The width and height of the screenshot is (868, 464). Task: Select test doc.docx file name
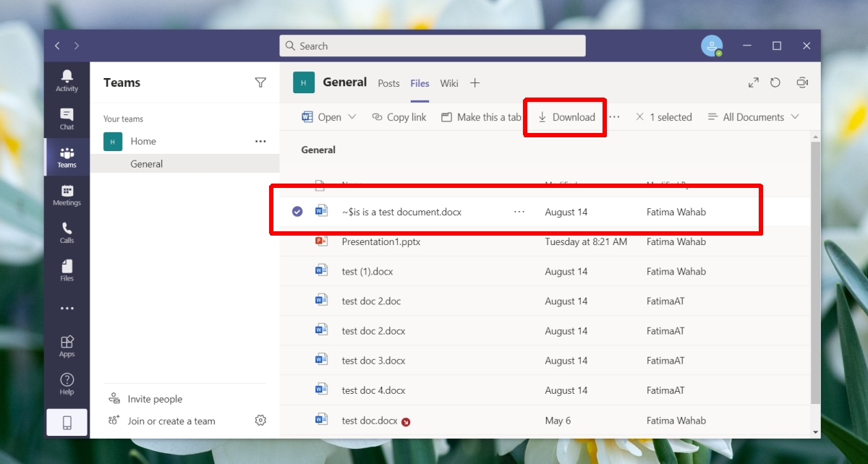click(x=370, y=420)
